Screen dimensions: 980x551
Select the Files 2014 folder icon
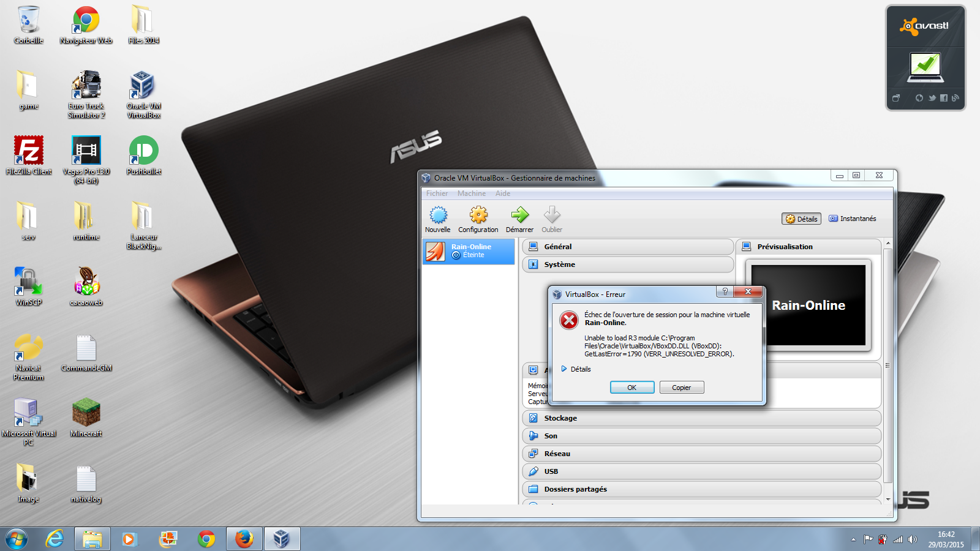(x=144, y=25)
